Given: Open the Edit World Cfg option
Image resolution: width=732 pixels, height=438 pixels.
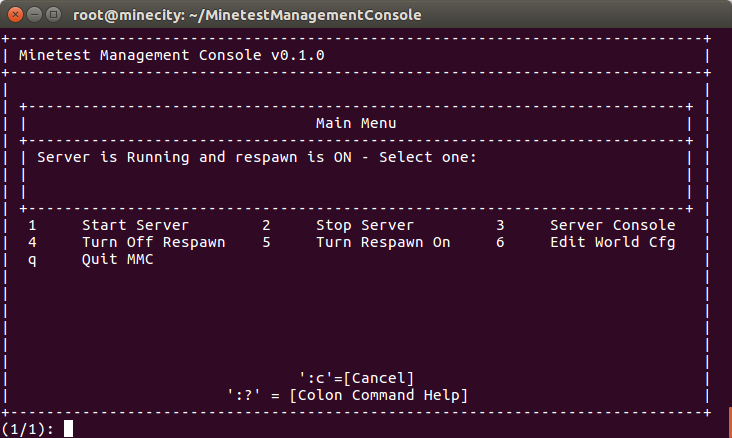Looking at the screenshot, I should [x=612, y=242].
